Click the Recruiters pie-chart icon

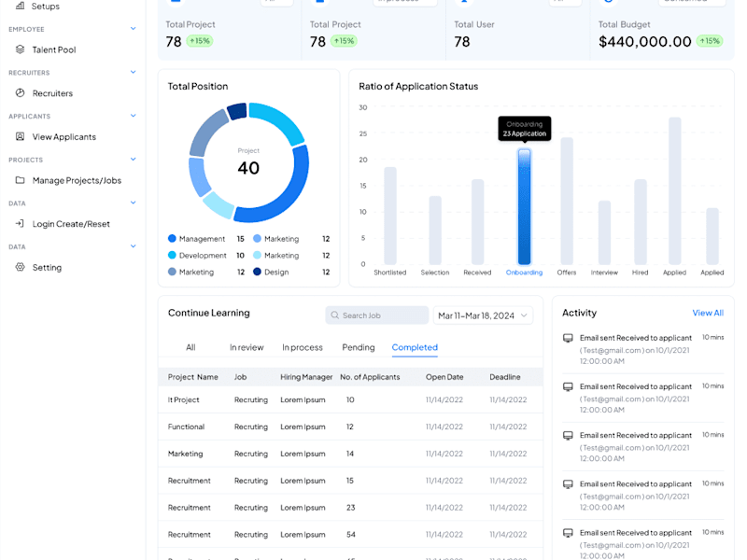(20, 92)
